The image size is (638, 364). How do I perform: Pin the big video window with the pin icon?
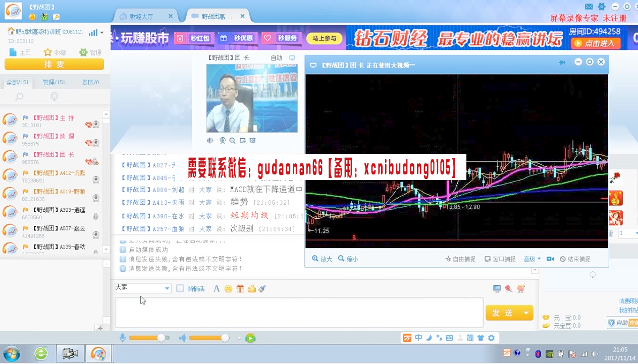562,63
